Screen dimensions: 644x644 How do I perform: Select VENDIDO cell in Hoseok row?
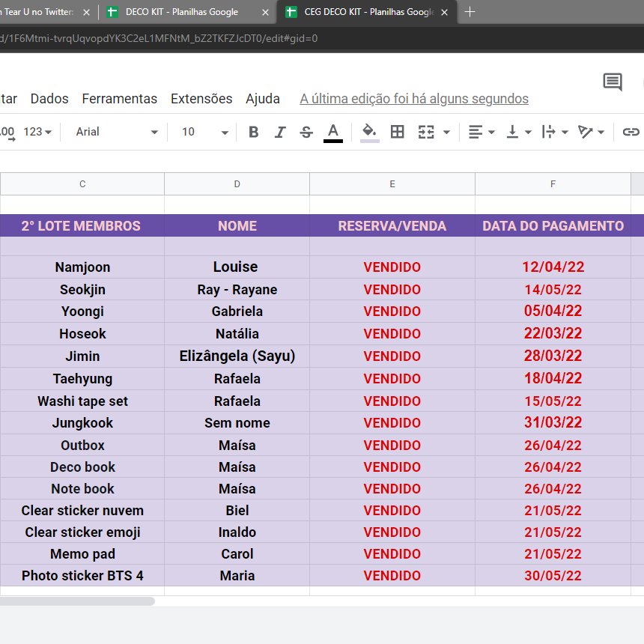pos(392,333)
